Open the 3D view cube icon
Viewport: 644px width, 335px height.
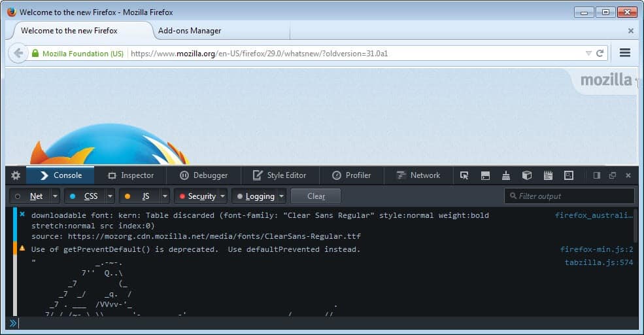pyautogui.click(x=527, y=175)
